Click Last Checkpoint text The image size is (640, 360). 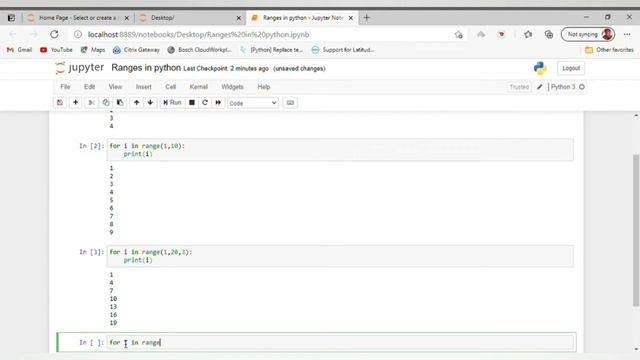(226, 69)
